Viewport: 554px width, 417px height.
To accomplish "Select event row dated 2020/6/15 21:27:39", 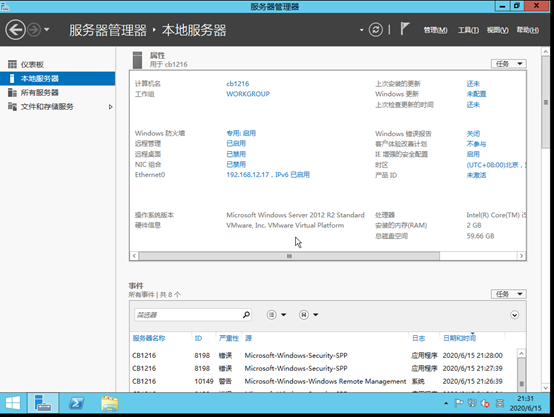I will tap(323, 369).
